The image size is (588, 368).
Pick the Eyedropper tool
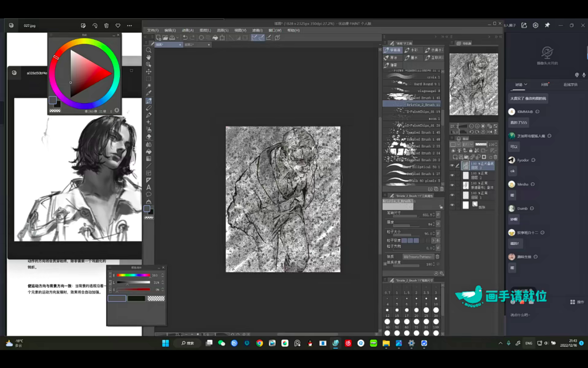click(x=149, y=93)
